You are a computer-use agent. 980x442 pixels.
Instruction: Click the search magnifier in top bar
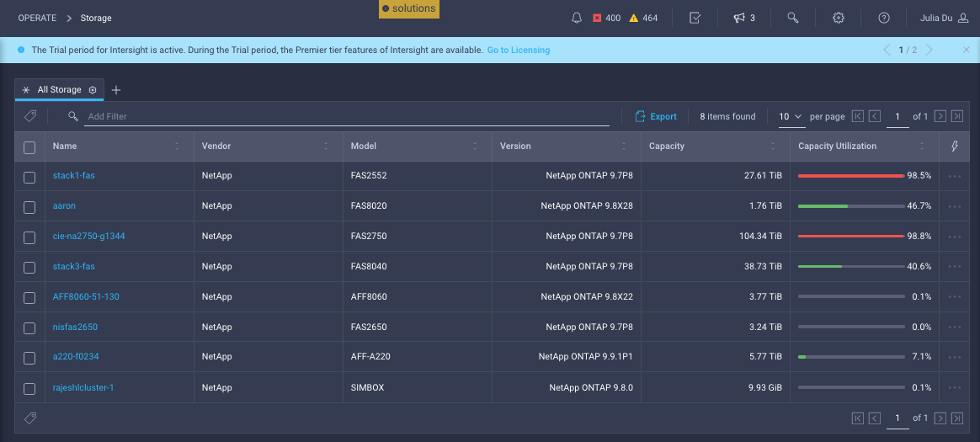[x=792, y=18]
